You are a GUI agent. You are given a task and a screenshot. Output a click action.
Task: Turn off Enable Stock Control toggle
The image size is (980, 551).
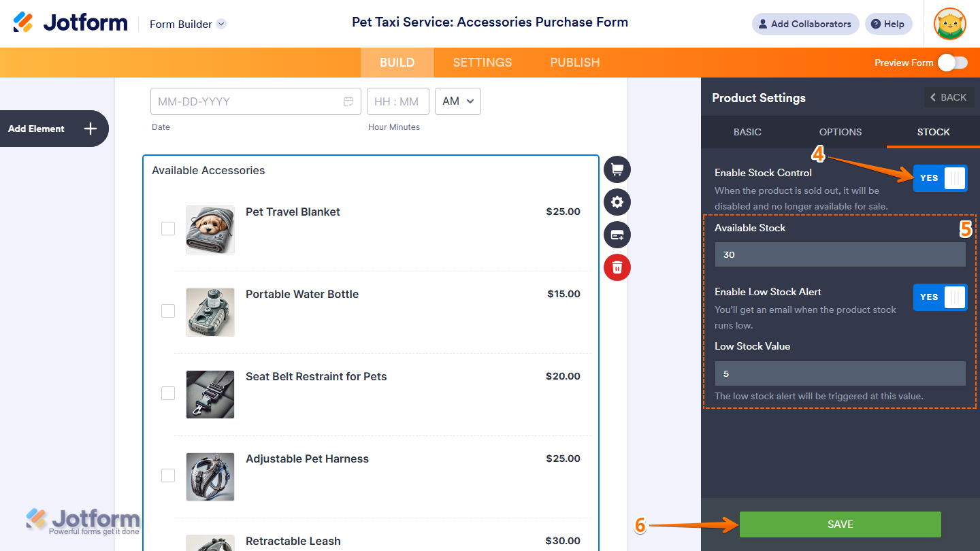click(940, 178)
